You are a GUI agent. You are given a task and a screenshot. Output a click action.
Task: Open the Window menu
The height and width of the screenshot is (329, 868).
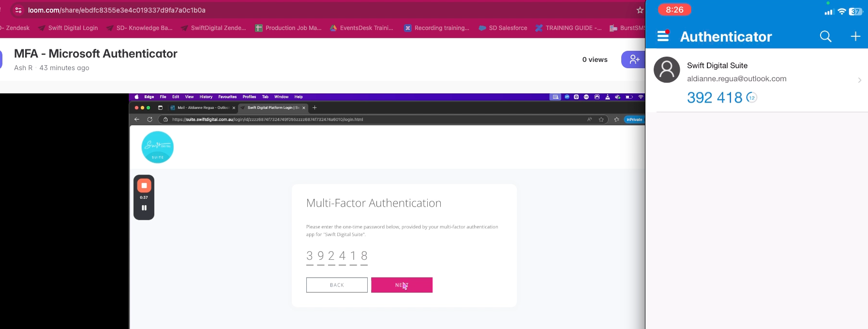coord(281,97)
